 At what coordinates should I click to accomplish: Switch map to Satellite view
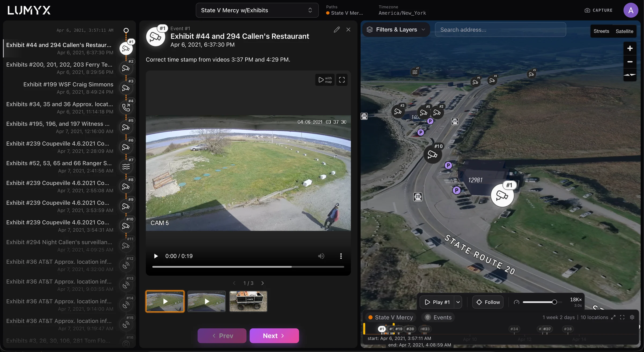click(624, 31)
